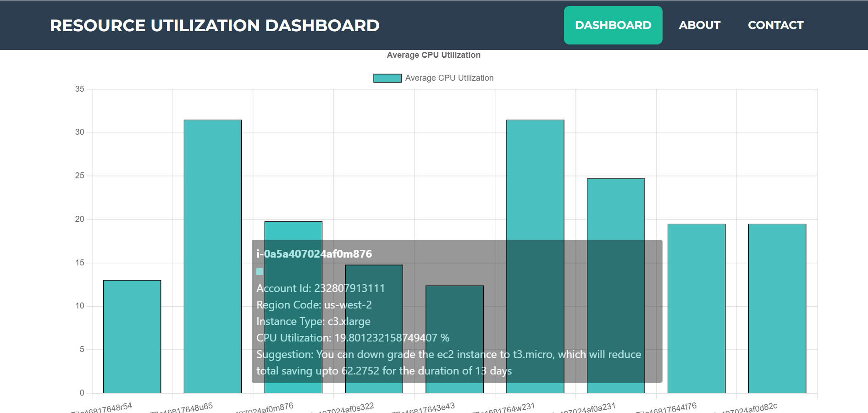Image resolution: width=868 pixels, height=413 pixels.
Task: Toggle the Average CPU Utilization legend entry
Action: tap(449, 77)
